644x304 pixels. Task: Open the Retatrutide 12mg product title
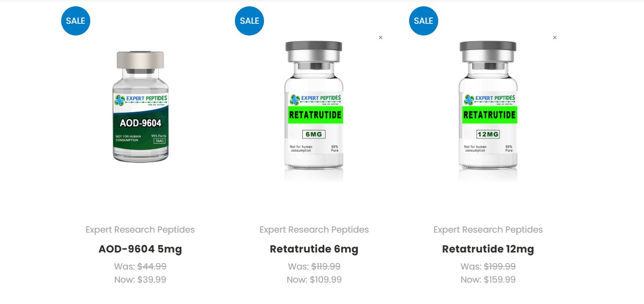tap(488, 249)
